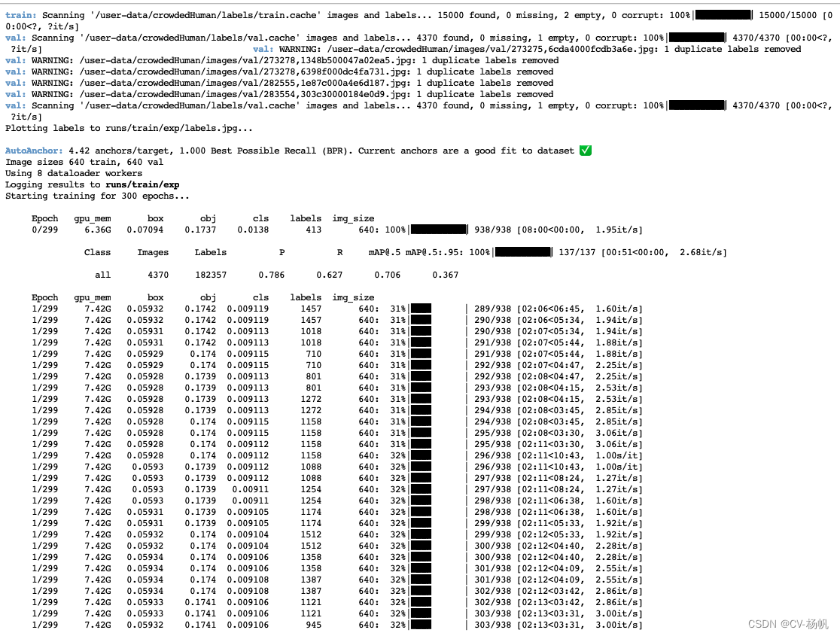Click the 'R' recall column header
Viewport: 840px width, 636px height.
click(339, 252)
